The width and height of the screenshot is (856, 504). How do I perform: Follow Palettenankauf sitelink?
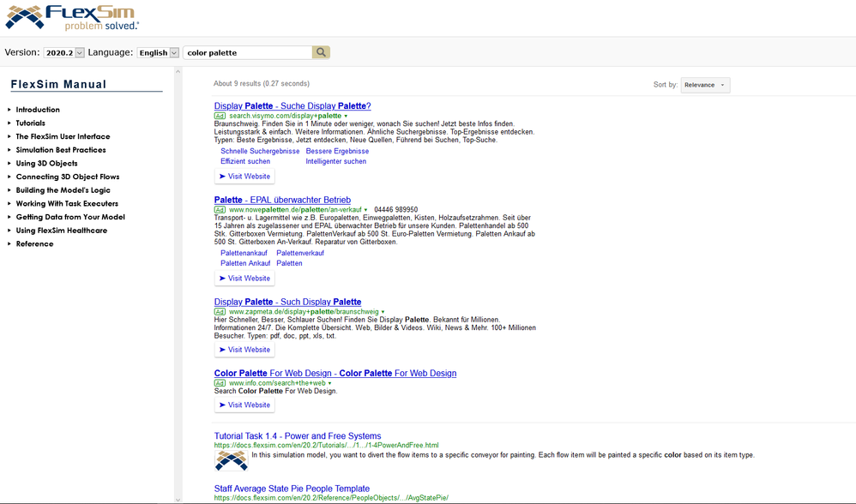[244, 253]
